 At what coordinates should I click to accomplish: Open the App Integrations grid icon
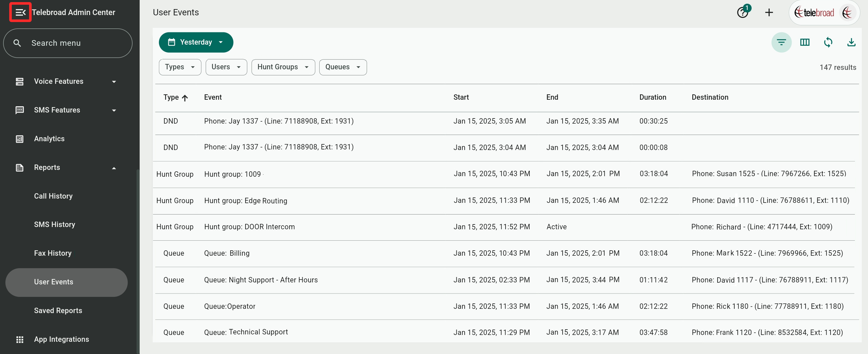20,340
